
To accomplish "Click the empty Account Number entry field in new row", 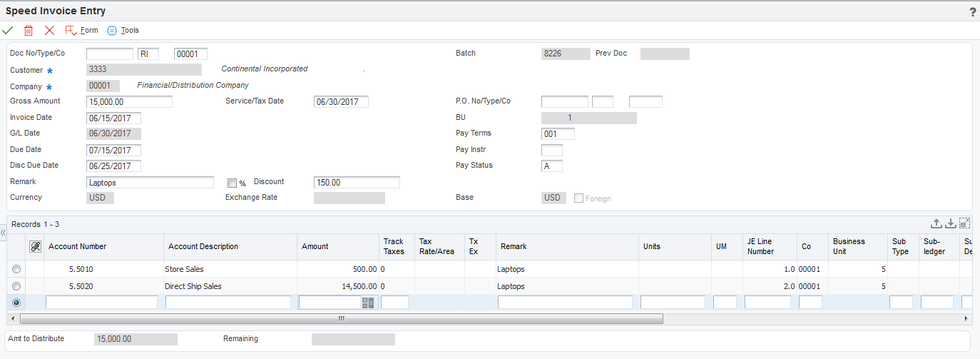I will 101,303.
